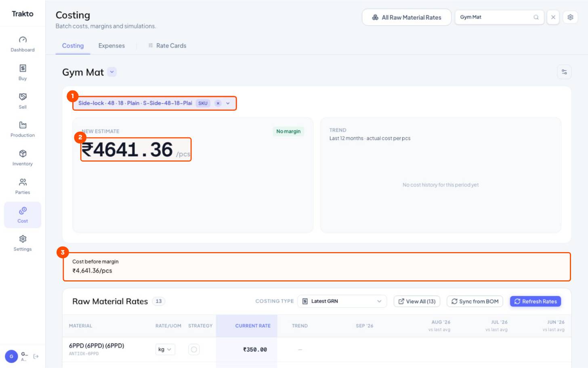Switch to the Expenses tab
The width and height of the screenshot is (588, 368).
[111, 46]
